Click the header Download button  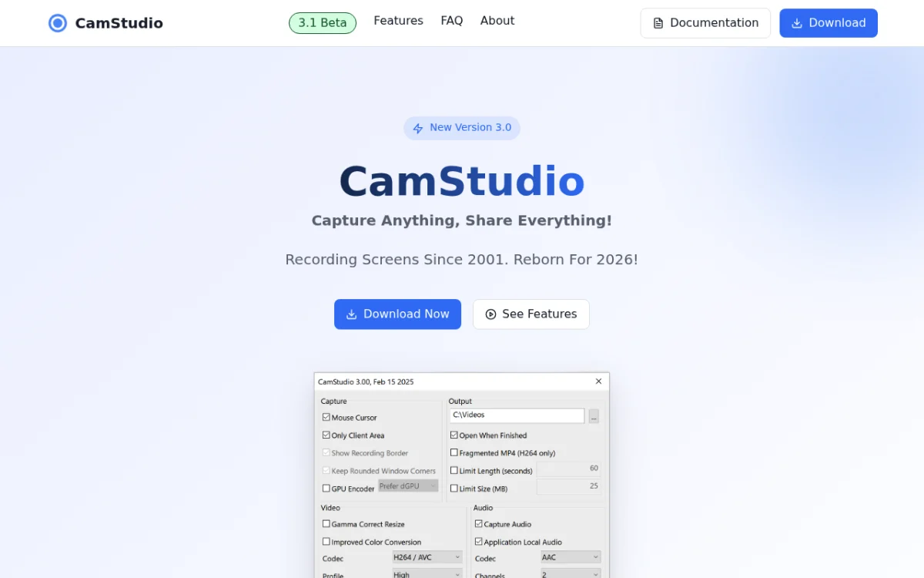tap(829, 23)
